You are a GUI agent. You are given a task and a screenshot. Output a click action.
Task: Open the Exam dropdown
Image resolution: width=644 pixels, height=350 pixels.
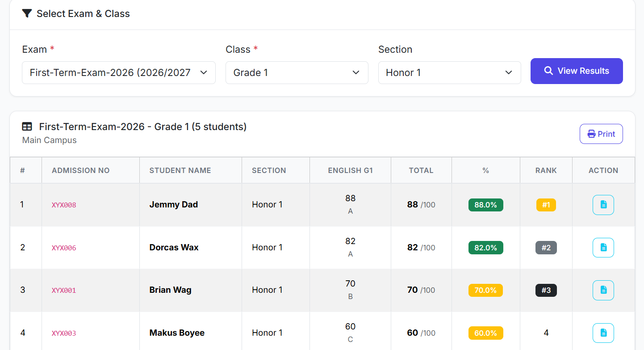(118, 72)
